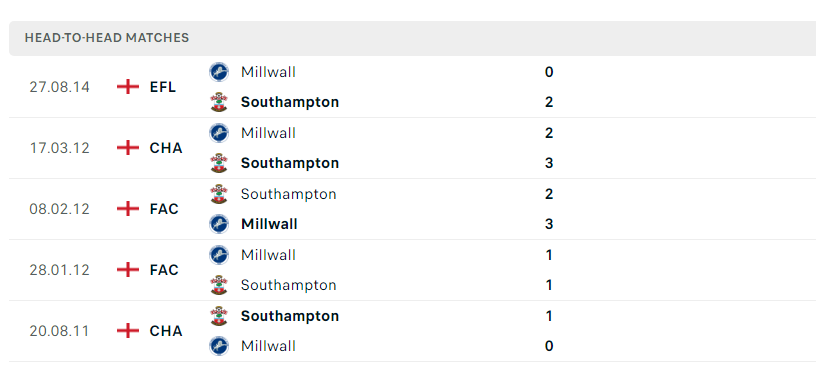Click Millwall crest in 27.08.14 match
This screenshot has width=816, height=368.
[x=219, y=72]
